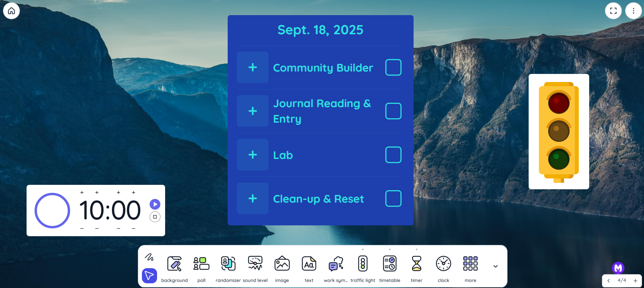Image resolution: width=644 pixels, height=288 pixels.
Task: Check the Clean-up & Reset checkbox
Action: [x=393, y=199]
